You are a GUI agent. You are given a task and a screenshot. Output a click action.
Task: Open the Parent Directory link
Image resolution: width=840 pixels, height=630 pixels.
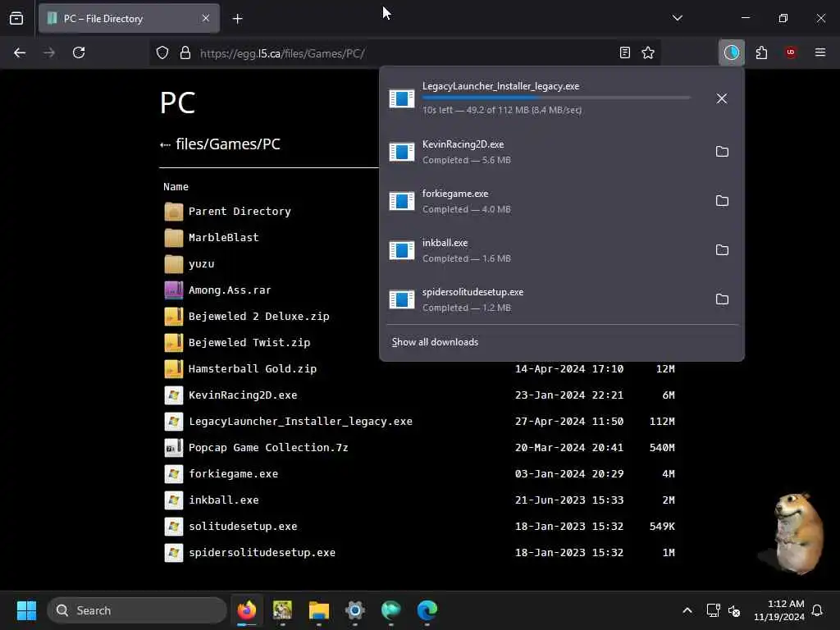point(240,211)
